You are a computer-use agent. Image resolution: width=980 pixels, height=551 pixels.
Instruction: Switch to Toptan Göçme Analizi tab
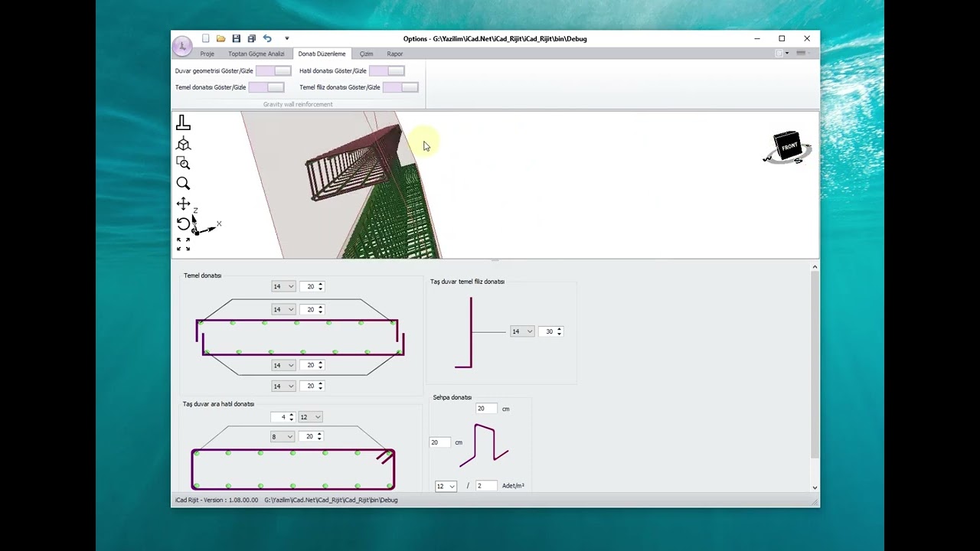(x=256, y=54)
